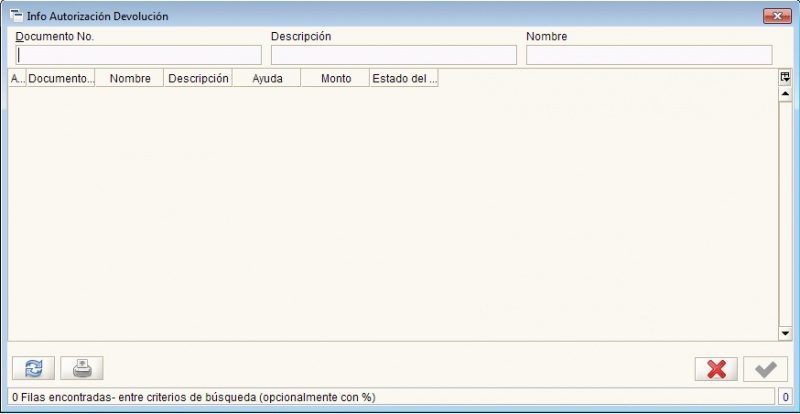The height and width of the screenshot is (414, 800).
Task: Open the column chooser icon above the scrollbar
Action: pyautogui.click(x=785, y=78)
